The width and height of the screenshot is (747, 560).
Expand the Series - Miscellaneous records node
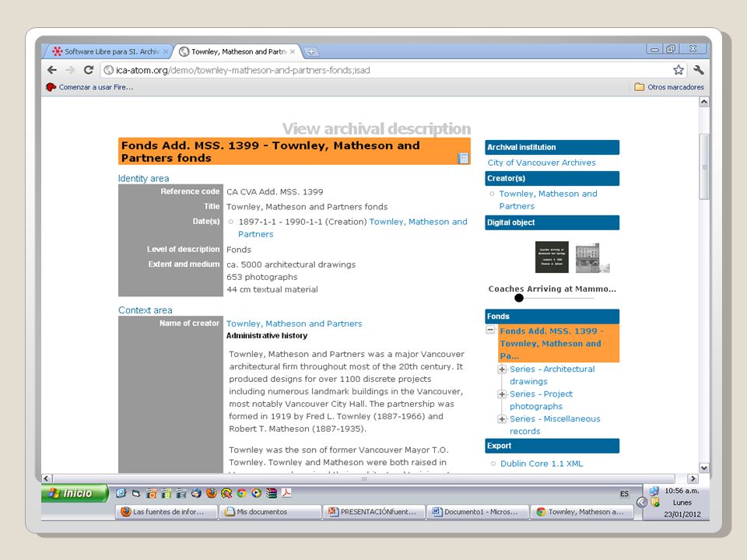tap(502, 418)
